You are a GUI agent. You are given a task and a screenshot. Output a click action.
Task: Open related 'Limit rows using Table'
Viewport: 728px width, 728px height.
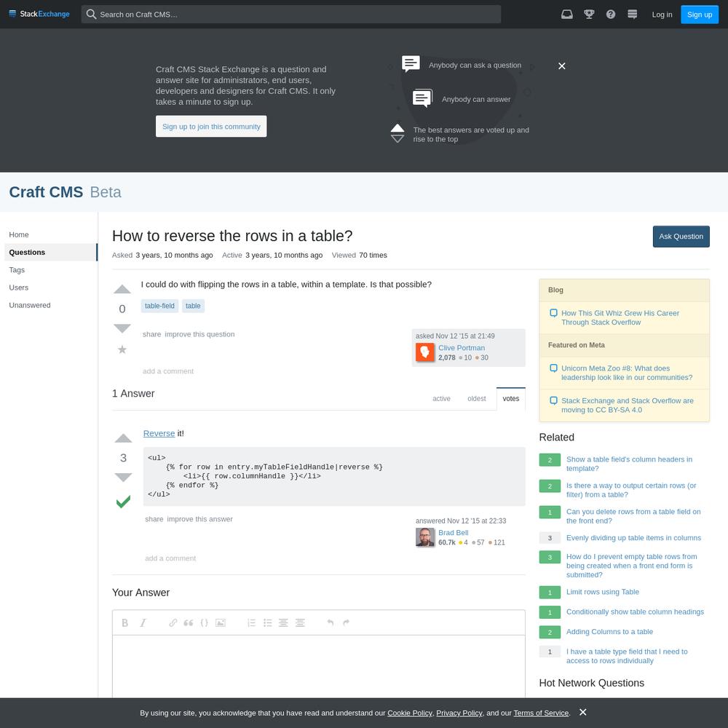tap(603, 592)
